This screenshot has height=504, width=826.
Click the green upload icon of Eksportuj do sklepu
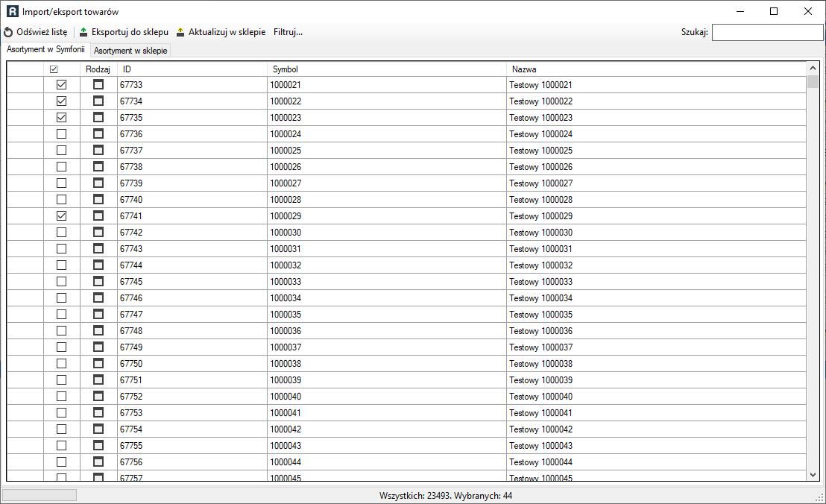tap(83, 32)
